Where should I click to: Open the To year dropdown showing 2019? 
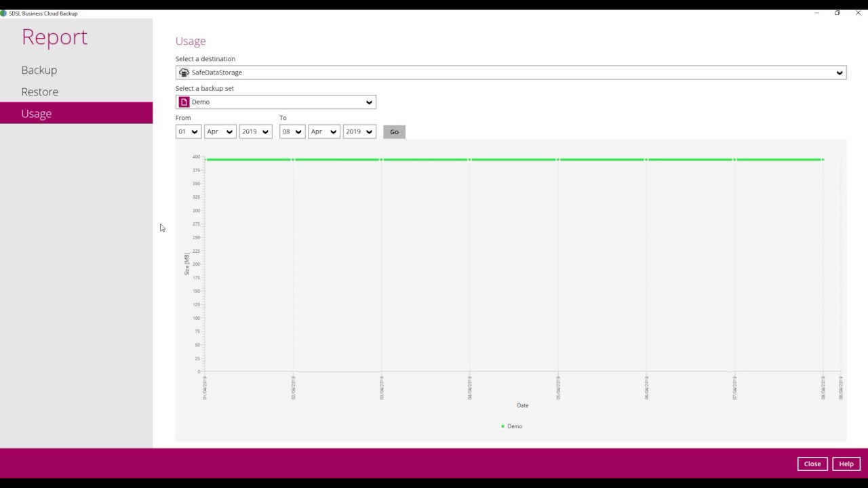[359, 131]
